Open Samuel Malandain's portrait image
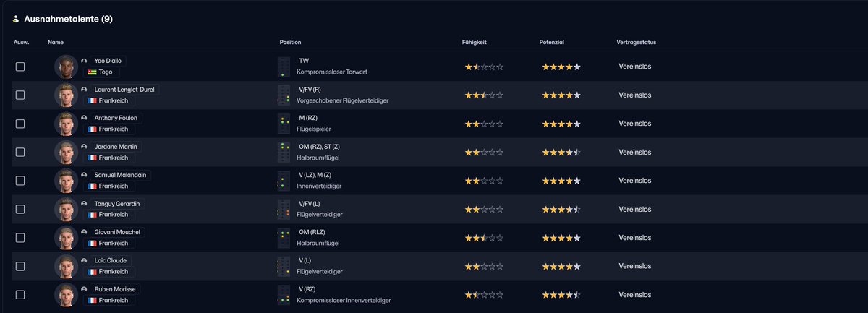This screenshot has height=313, width=868. coord(66,181)
